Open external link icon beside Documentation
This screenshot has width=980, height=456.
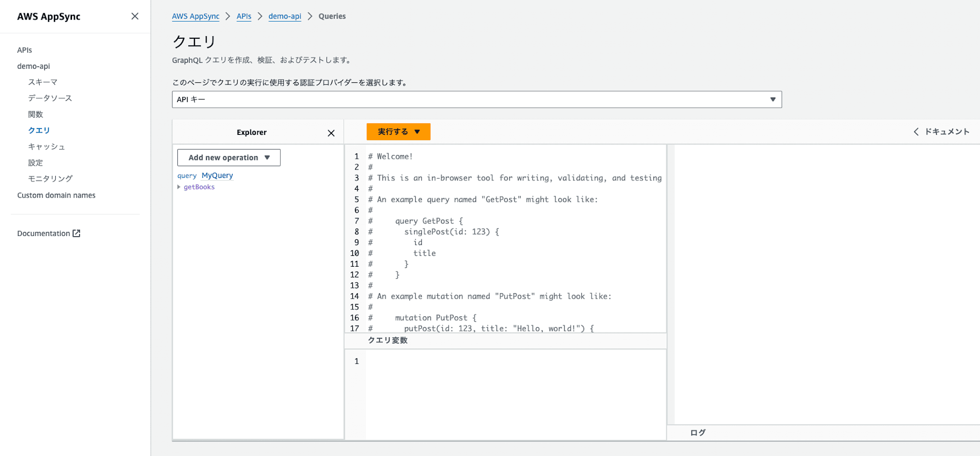(76, 233)
